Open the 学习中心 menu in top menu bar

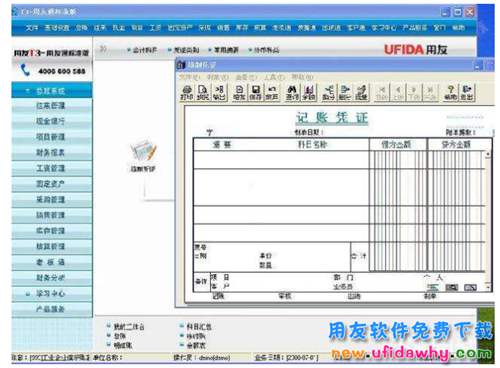click(384, 28)
